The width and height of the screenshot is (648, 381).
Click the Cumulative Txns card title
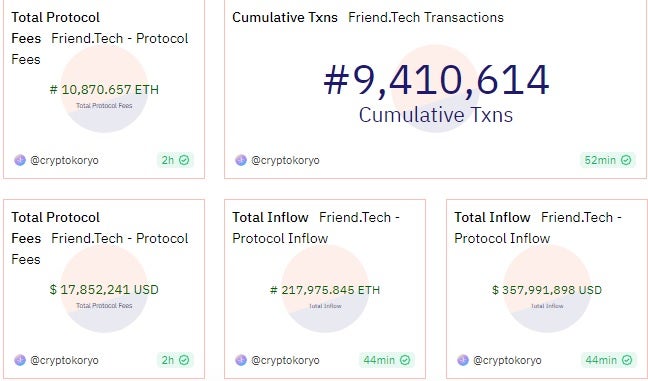285,17
